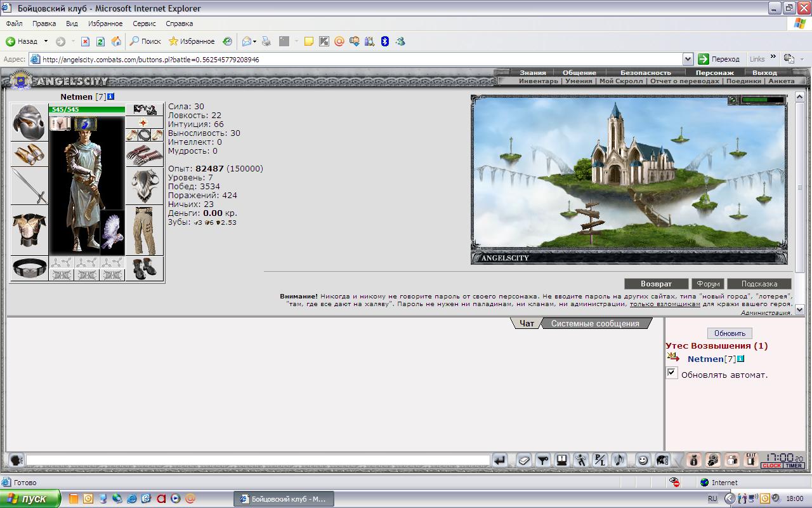Click the 'Умения' link

click(x=579, y=81)
